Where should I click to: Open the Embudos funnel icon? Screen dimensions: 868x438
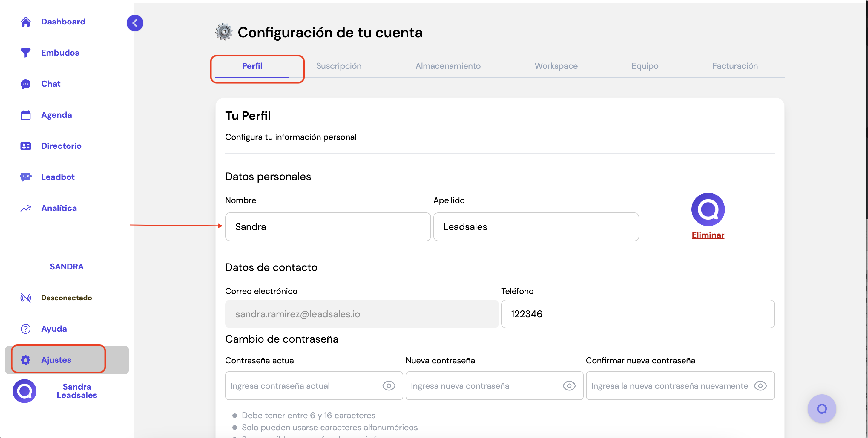[x=26, y=53]
